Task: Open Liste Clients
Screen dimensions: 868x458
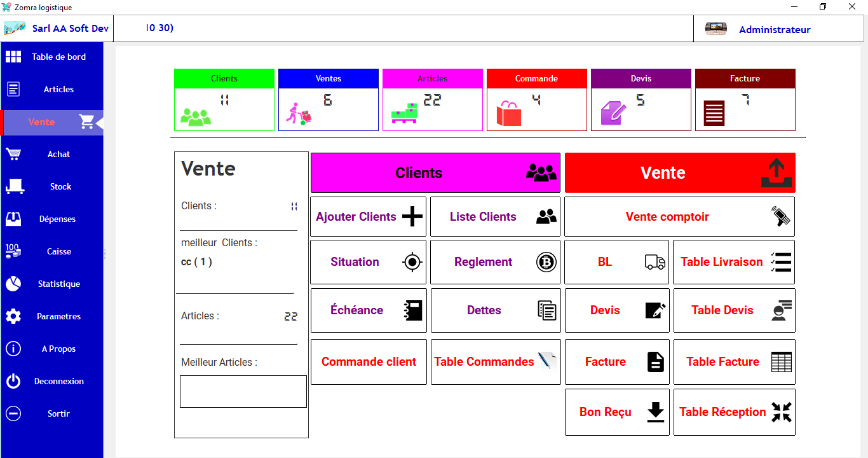Action: [x=495, y=216]
